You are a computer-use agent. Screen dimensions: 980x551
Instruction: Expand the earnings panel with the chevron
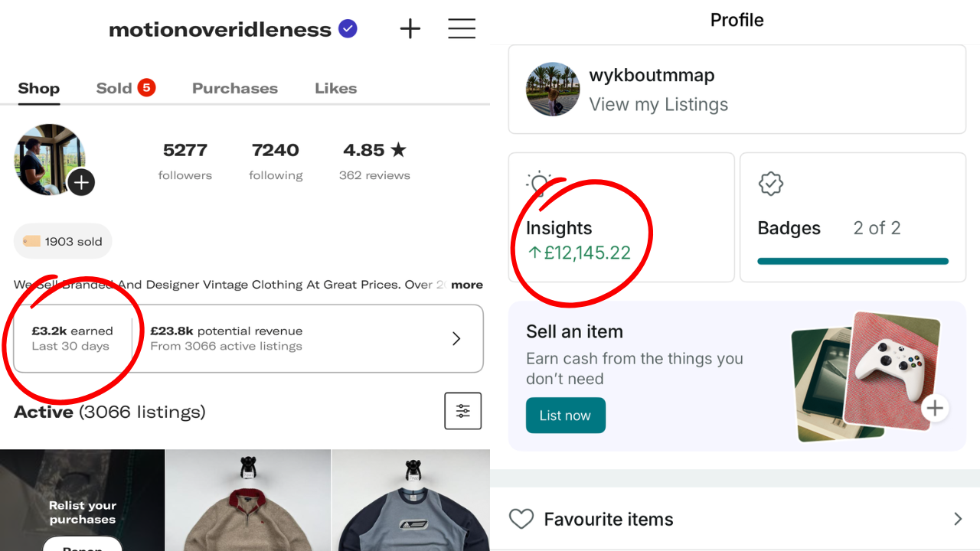pos(456,338)
